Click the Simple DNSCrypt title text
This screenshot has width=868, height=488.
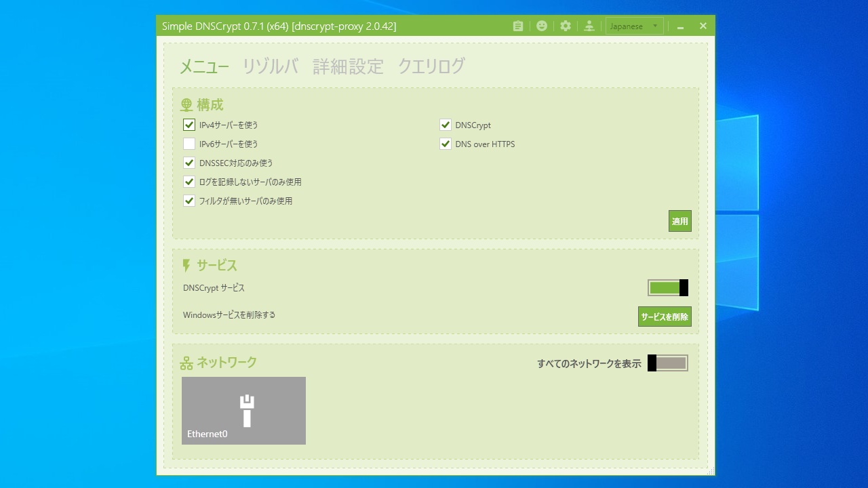(279, 26)
